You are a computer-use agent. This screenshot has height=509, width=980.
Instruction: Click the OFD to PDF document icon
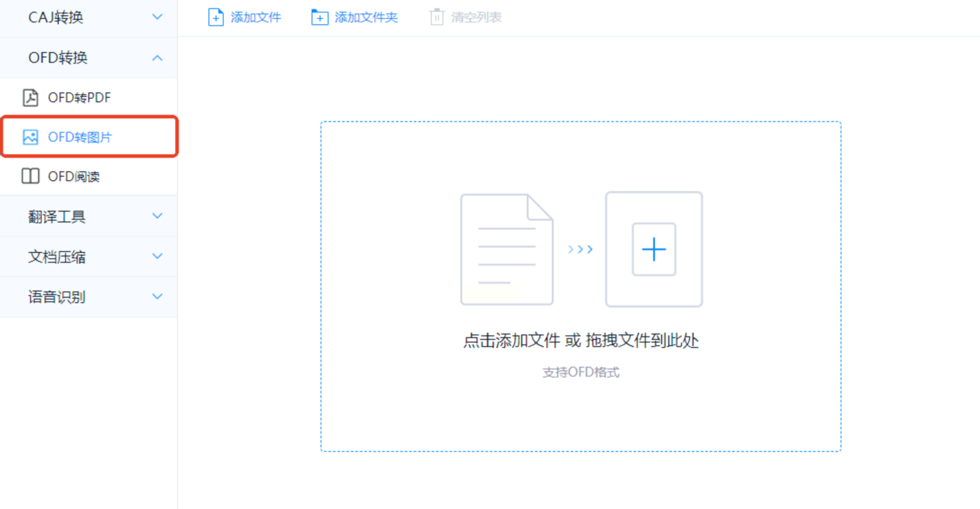[x=30, y=97]
